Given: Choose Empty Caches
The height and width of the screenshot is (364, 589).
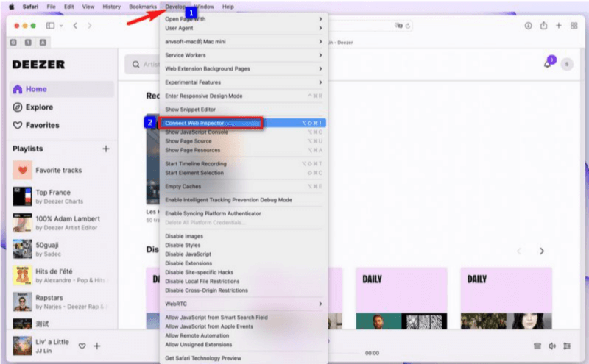Looking at the screenshot, I should [244, 187].
